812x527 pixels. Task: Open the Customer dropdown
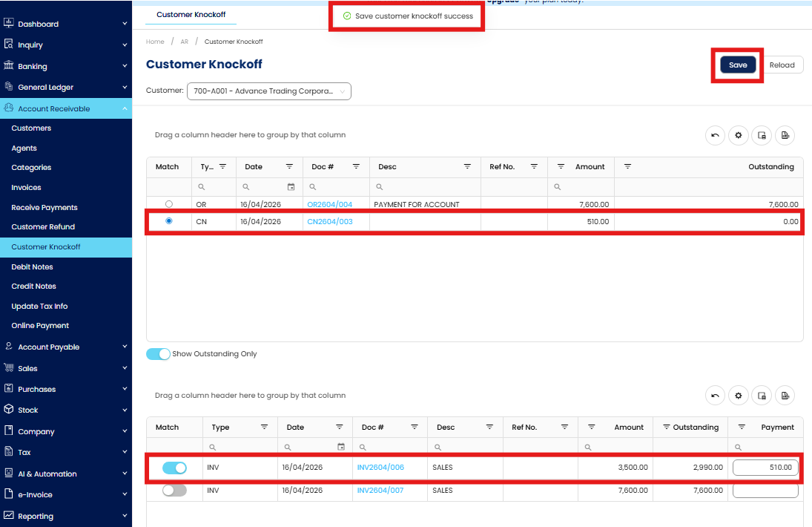(x=268, y=91)
